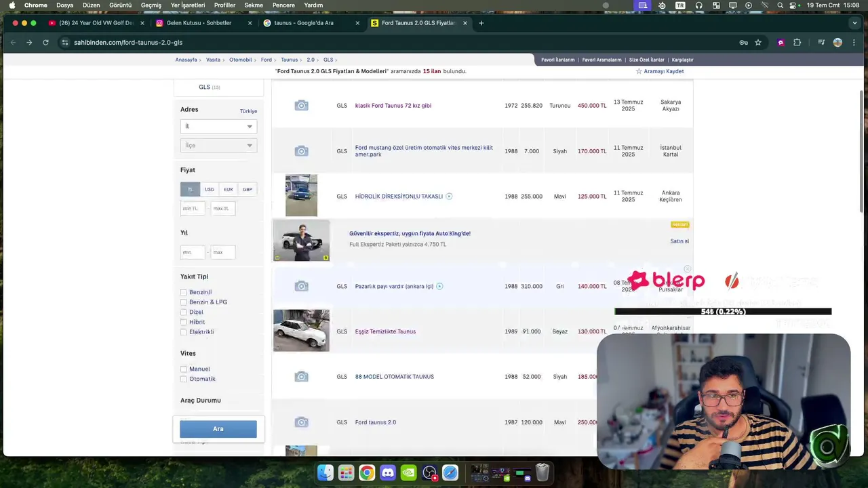
Task: Select the USD currency toggle
Action: (x=209, y=190)
